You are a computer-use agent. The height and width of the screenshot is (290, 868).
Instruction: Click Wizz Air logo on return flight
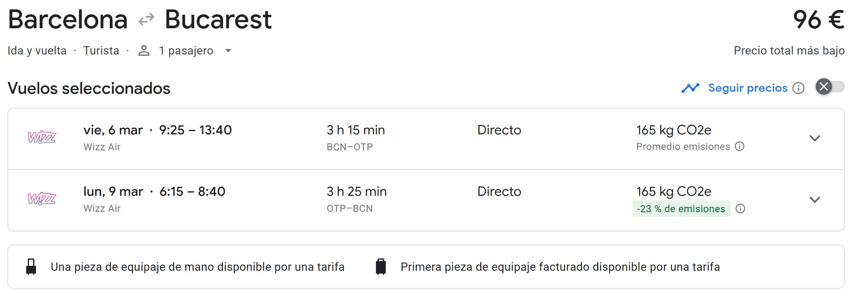point(42,199)
